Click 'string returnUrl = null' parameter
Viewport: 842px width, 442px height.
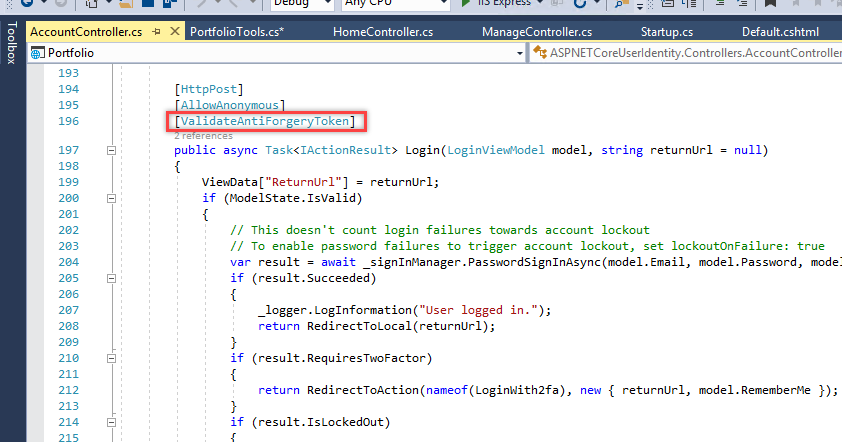(681, 150)
